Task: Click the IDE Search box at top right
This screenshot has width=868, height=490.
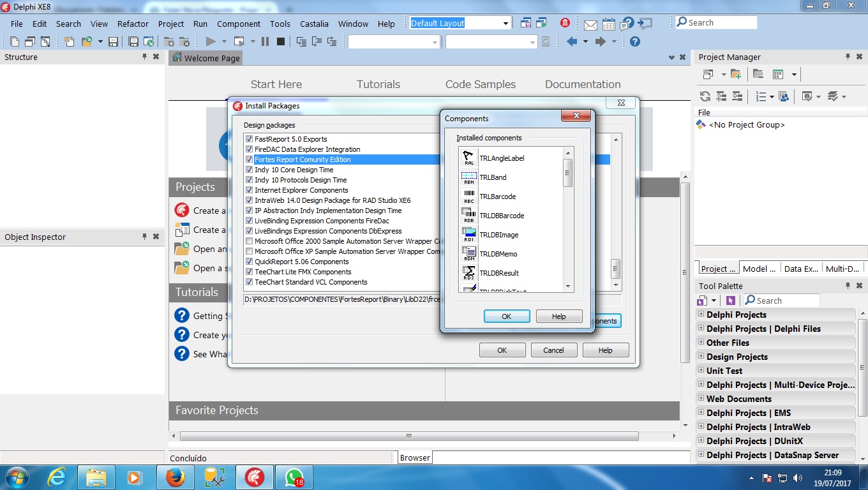Action: click(716, 22)
